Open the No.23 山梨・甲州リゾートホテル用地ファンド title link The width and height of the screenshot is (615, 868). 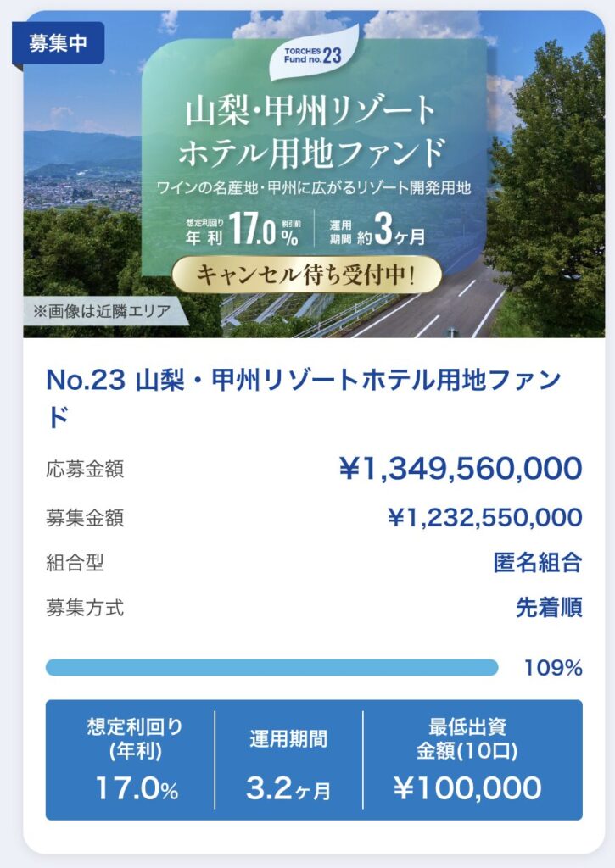tap(303, 397)
